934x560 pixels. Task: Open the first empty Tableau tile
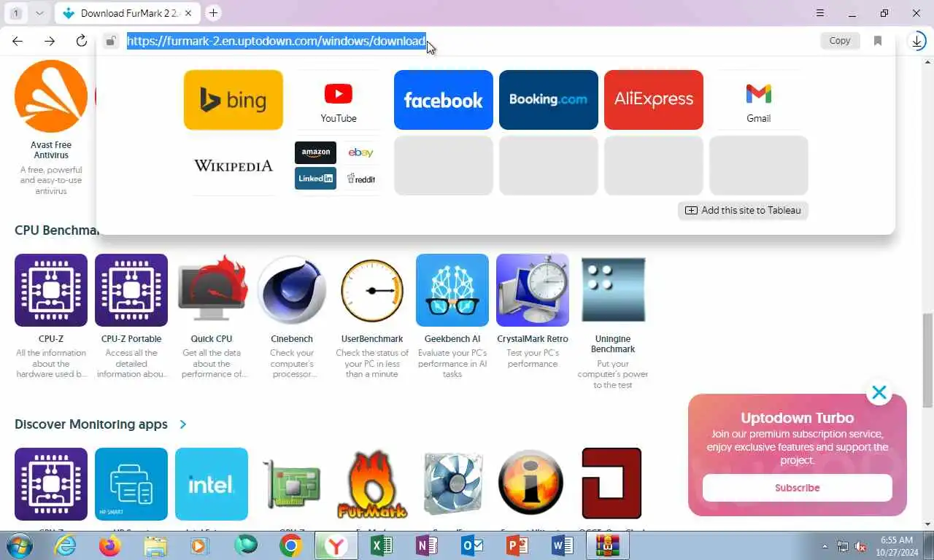(444, 166)
